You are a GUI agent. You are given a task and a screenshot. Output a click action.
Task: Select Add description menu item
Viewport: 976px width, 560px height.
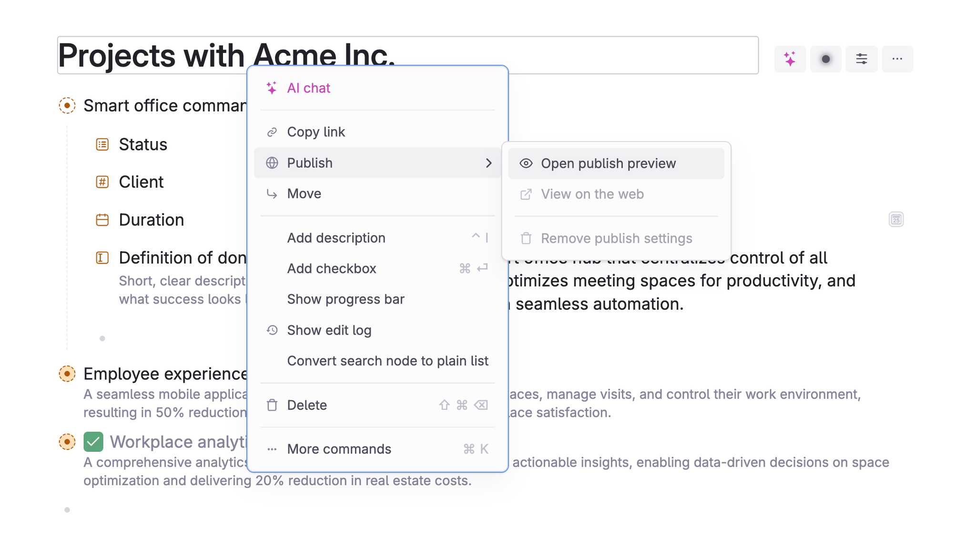coord(377,238)
